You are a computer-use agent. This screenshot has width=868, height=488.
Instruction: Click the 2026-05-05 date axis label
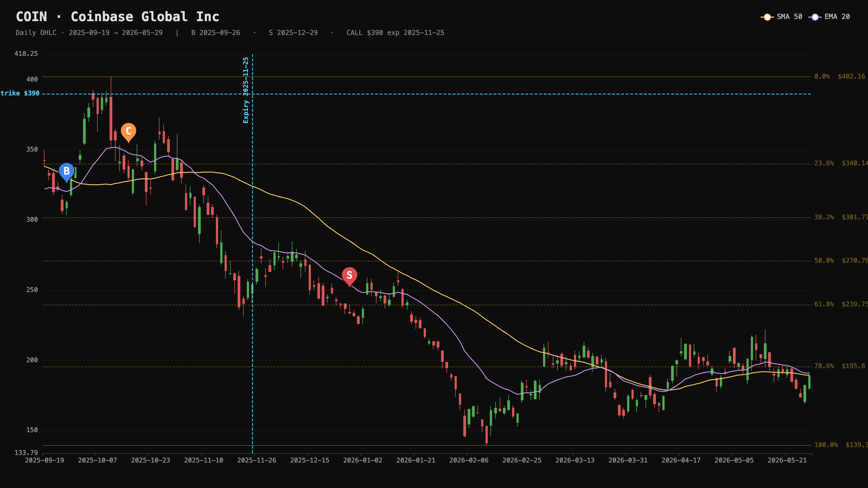(x=734, y=460)
